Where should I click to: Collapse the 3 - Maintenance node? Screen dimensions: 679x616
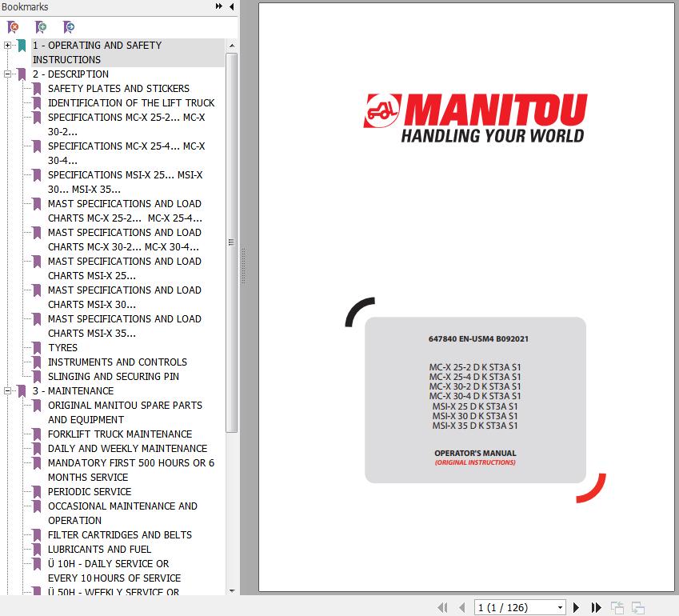(x=7, y=390)
